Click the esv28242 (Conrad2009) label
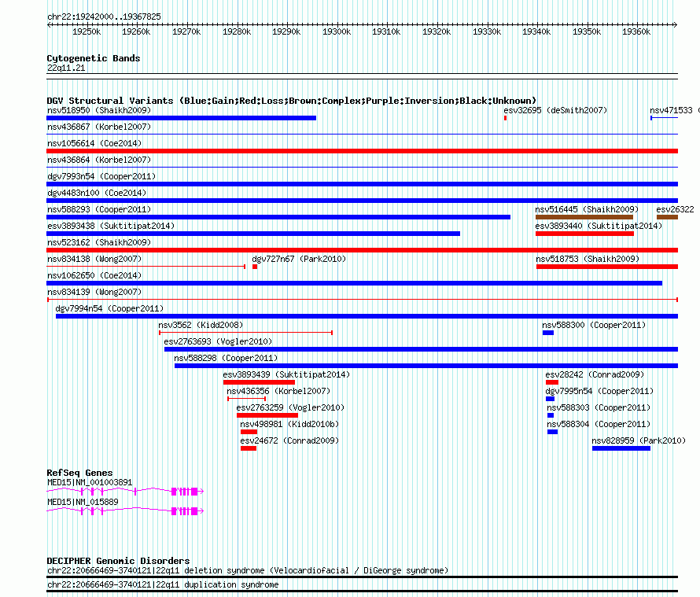Image resolution: width=700 pixels, height=597 pixels. point(595,374)
